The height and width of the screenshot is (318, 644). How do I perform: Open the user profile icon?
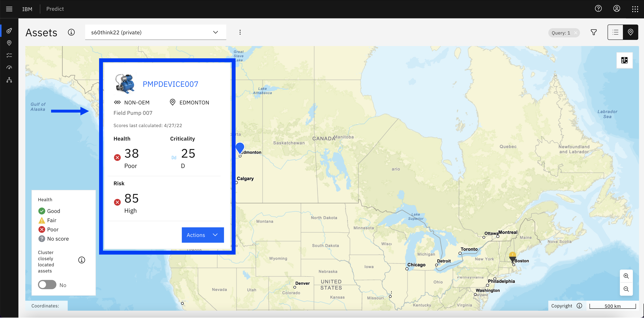point(617,9)
